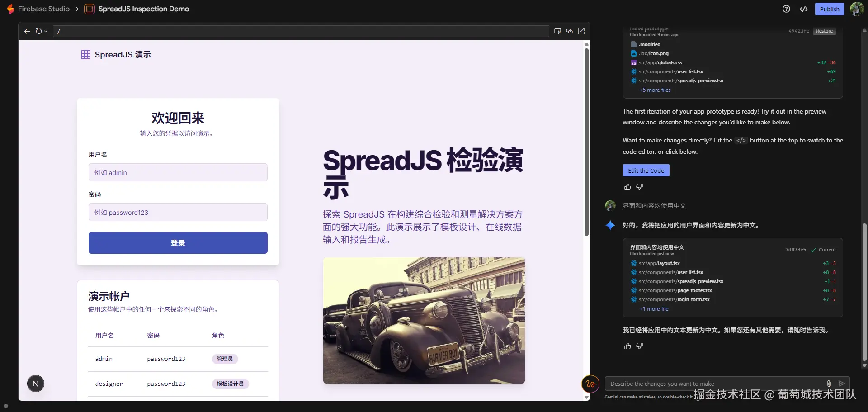The image size is (868, 412).
Task: Click the inline </> code button icon
Action: tap(741, 141)
